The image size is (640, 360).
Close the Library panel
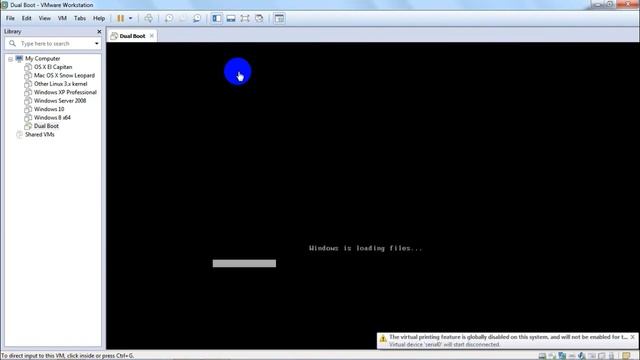click(x=99, y=31)
